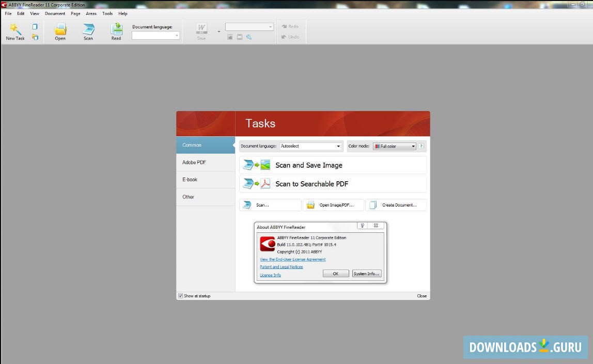Choose the Scan to Searchable PDF task

[x=333, y=184]
